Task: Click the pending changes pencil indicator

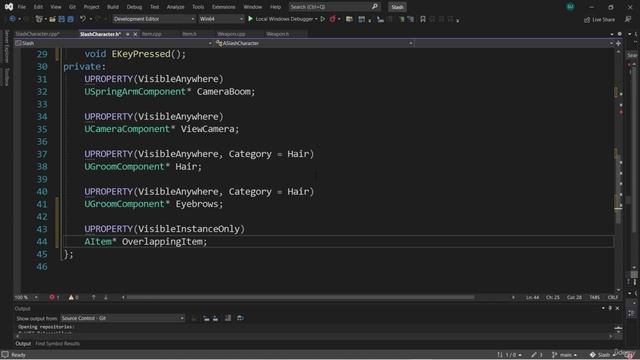Action: coord(537,355)
